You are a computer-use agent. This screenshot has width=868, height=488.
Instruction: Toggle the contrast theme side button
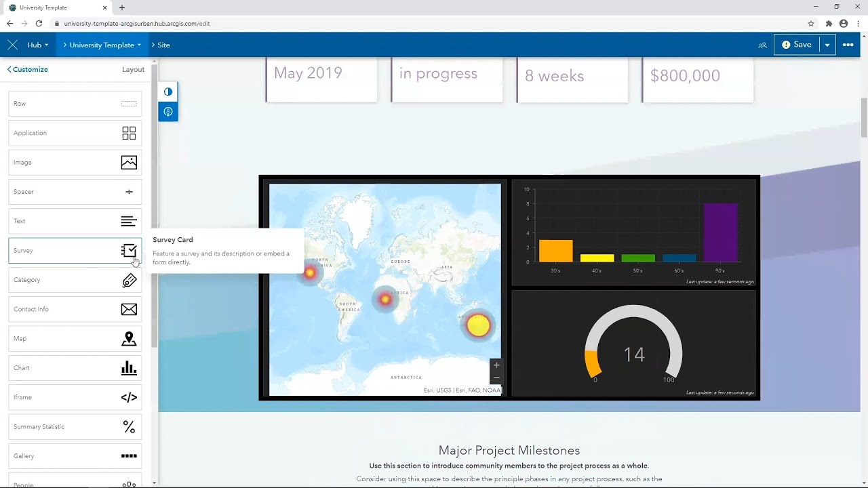[x=168, y=91]
